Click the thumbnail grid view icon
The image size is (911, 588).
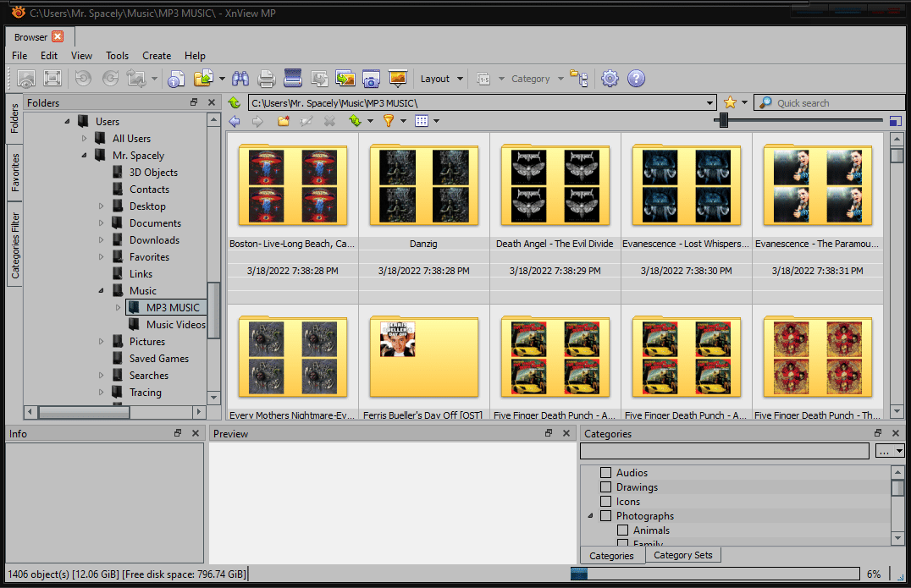point(422,121)
